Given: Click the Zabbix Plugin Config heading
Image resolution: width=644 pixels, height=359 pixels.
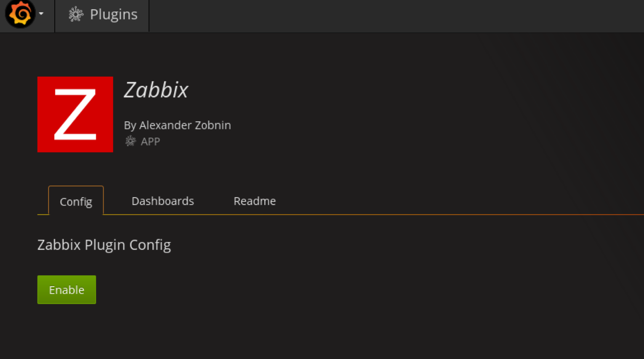Looking at the screenshot, I should point(104,245).
